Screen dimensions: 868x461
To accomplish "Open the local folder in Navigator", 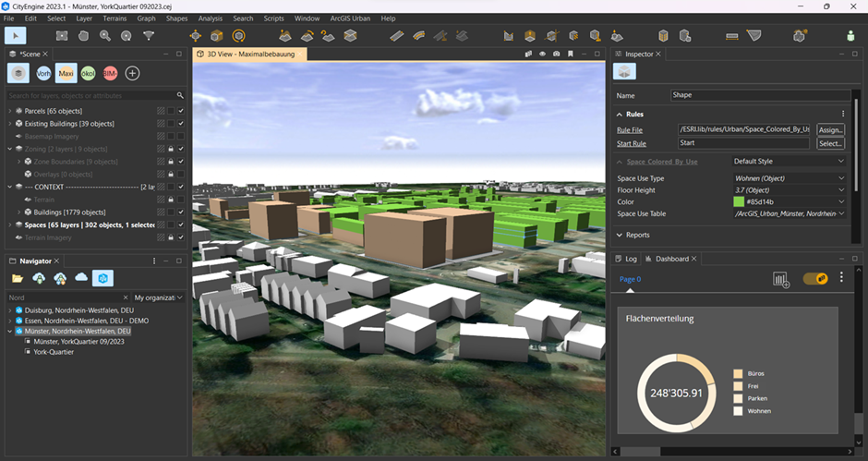I will [x=18, y=278].
